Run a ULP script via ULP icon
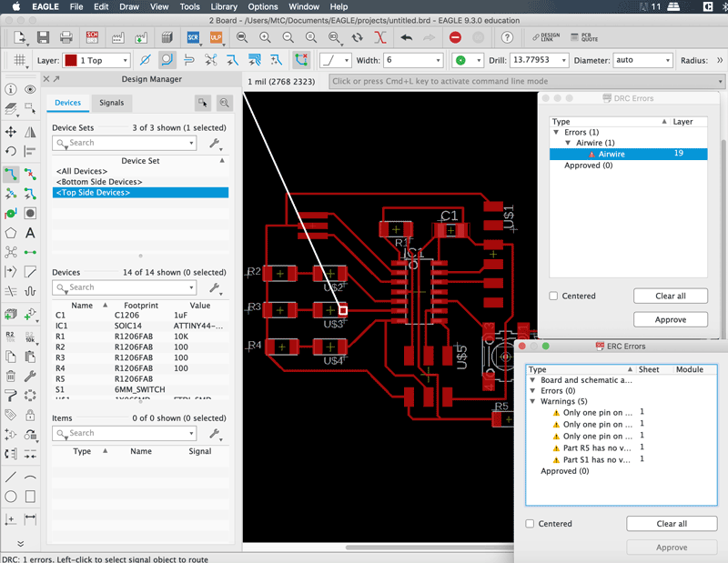Image resolution: width=728 pixels, height=563 pixels. pos(217,37)
